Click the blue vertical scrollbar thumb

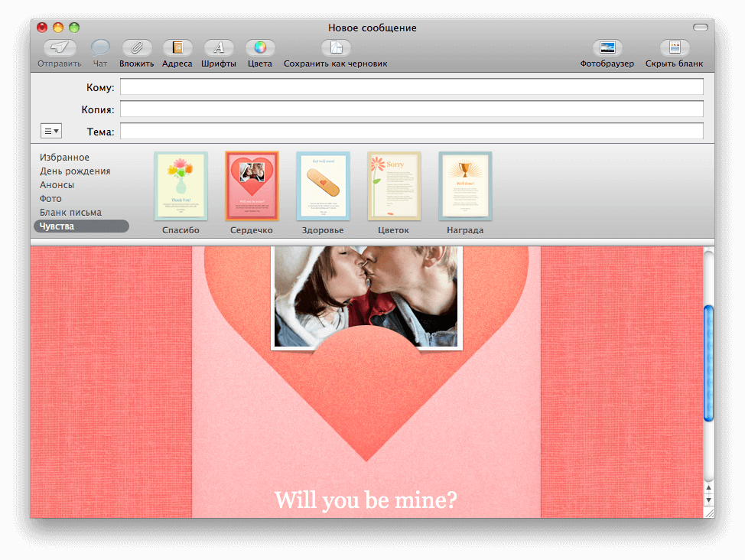point(708,363)
